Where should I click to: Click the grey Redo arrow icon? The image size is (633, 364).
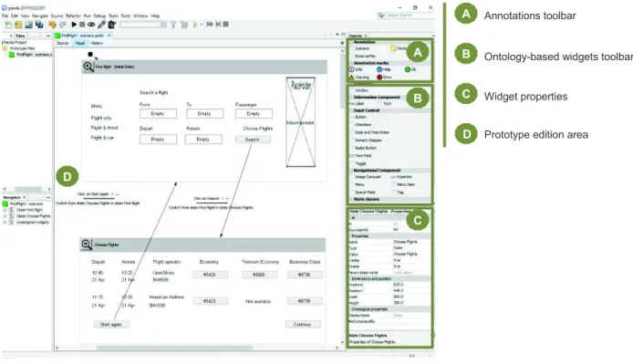click(63, 25)
